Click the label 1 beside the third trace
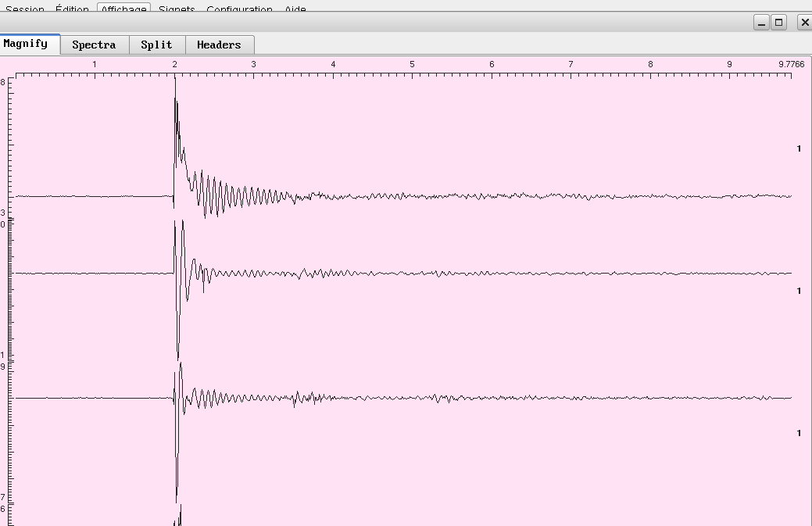The image size is (812, 526). point(799,433)
